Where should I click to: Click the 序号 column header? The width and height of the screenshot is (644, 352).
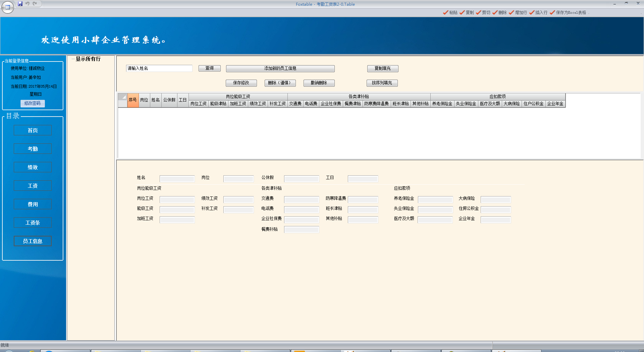[x=133, y=100]
